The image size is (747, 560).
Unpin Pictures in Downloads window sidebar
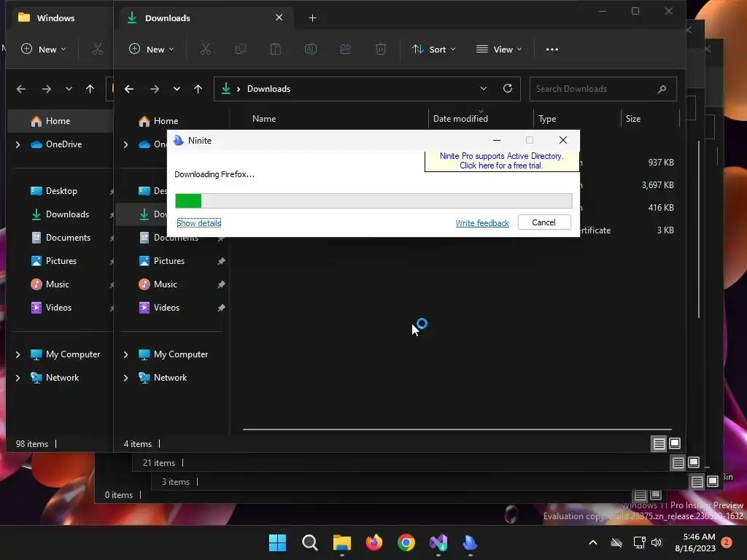pyautogui.click(x=221, y=261)
